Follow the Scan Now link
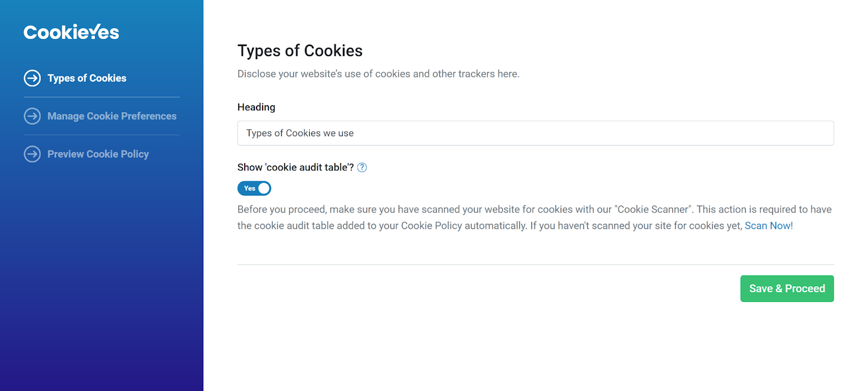This screenshot has height=391, width=868. (x=768, y=226)
